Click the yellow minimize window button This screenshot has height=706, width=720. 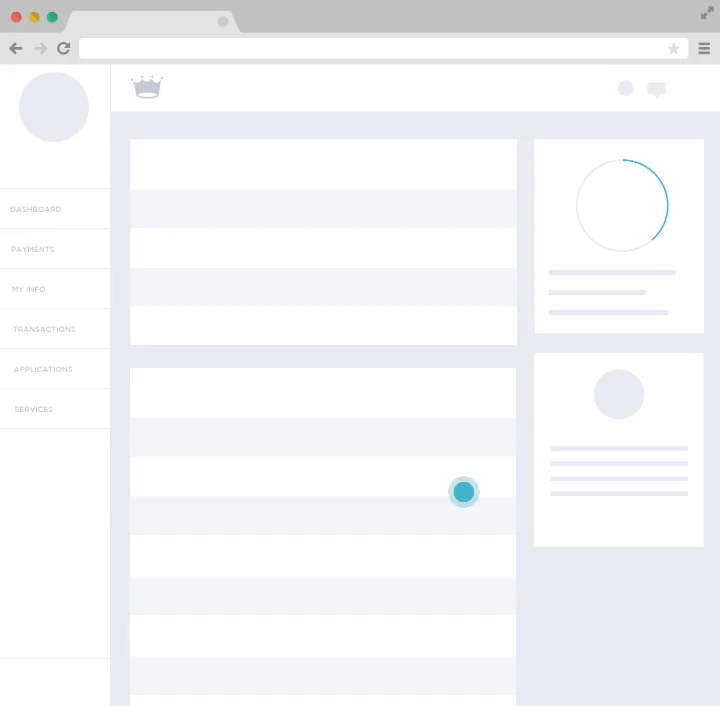click(34, 17)
